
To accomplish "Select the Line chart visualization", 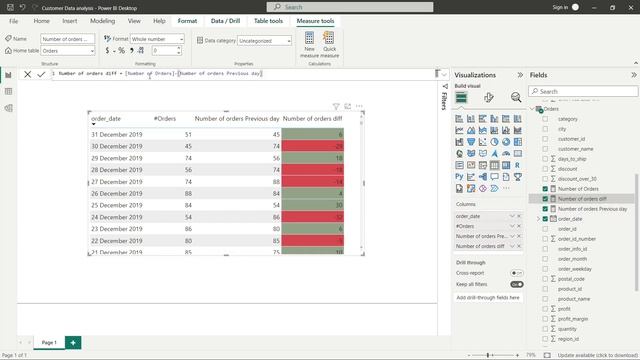I will tap(459, 130).
